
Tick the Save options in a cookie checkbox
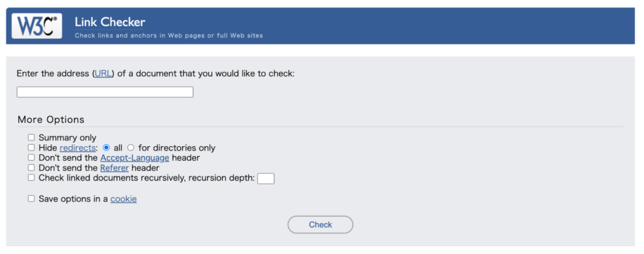click(31, 198)
